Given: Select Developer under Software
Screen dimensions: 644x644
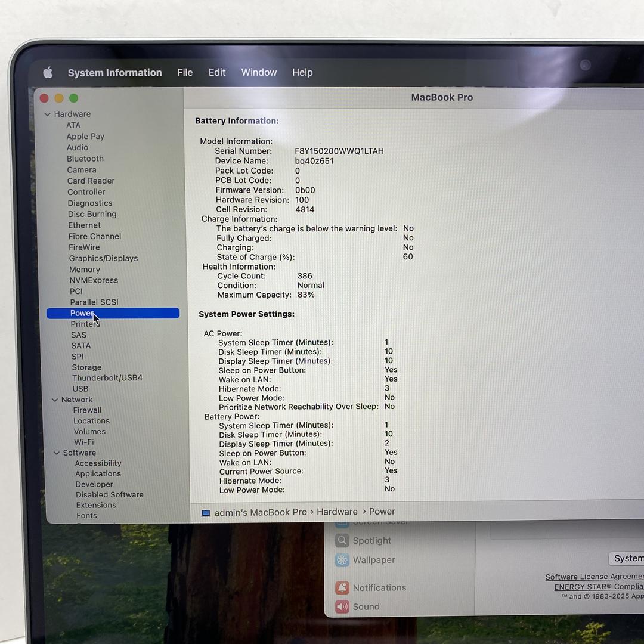Looking at the screenshot, I should click(94, 484).
